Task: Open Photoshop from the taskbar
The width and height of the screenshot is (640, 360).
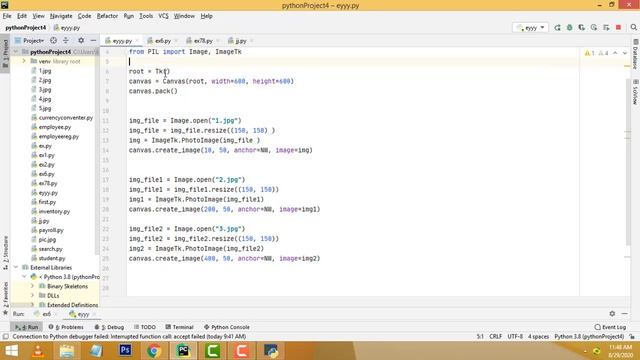Action: tap(125, 351)
